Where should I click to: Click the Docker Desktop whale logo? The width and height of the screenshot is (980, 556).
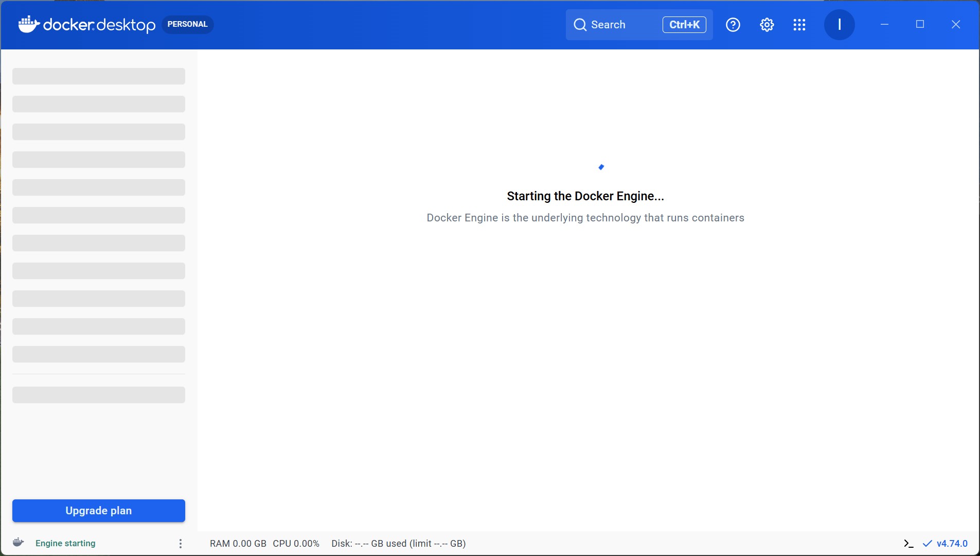click(x=86, y=24)
